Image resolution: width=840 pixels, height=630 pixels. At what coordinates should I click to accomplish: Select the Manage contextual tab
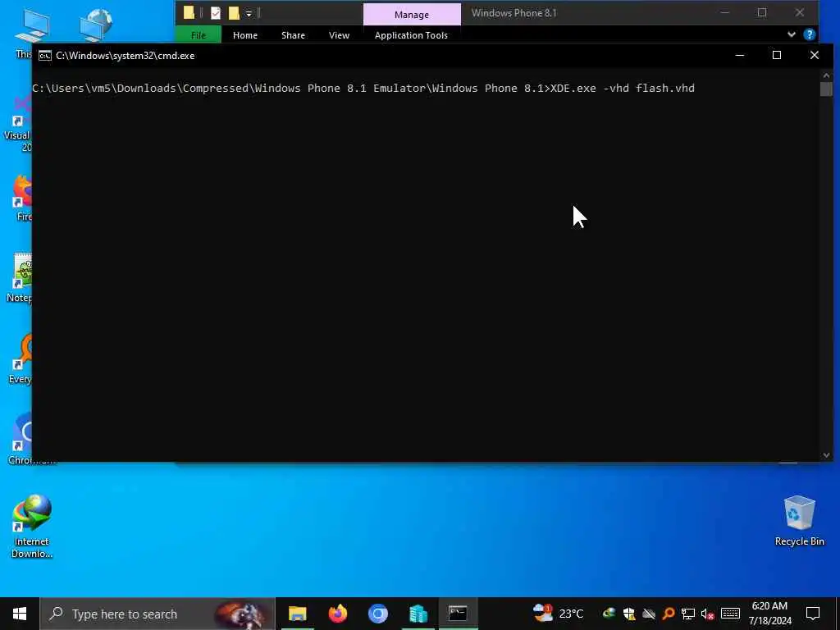412,15
